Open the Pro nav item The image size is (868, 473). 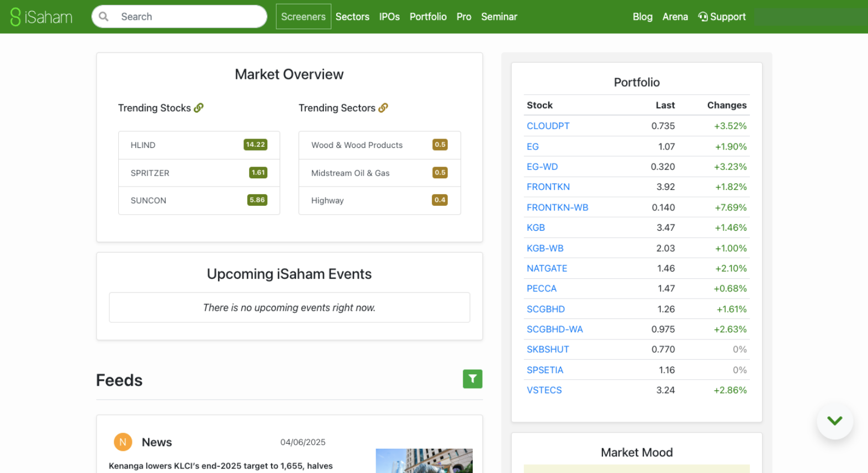tap(464, 17)
